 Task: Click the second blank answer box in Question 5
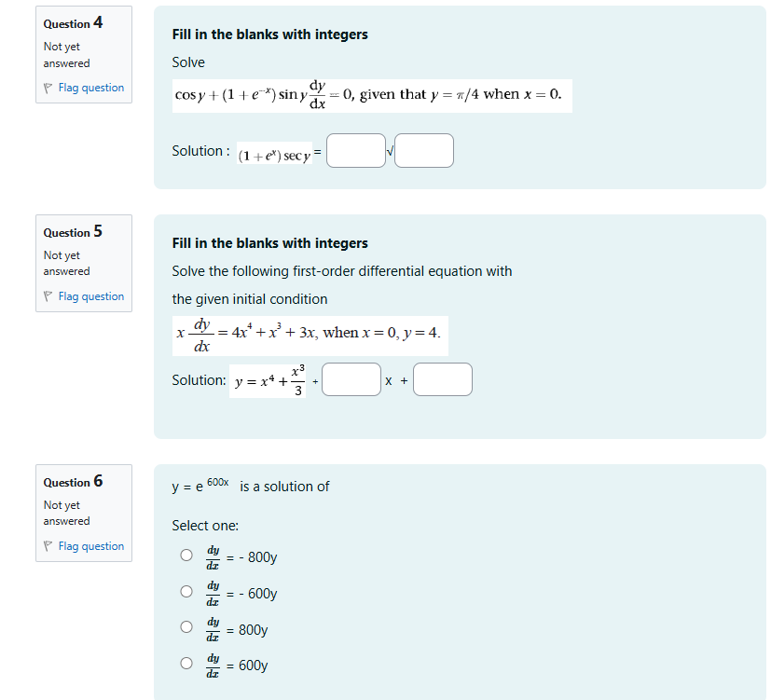442,379
